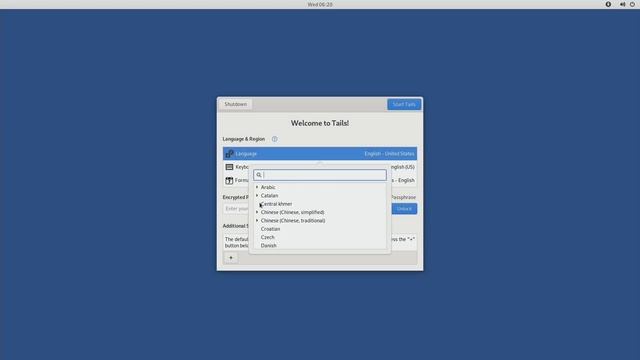The width and height of the screenshot is (640, 360).
Task: Pick Chinese (Chinese, traditional) language
Action: 293,220
